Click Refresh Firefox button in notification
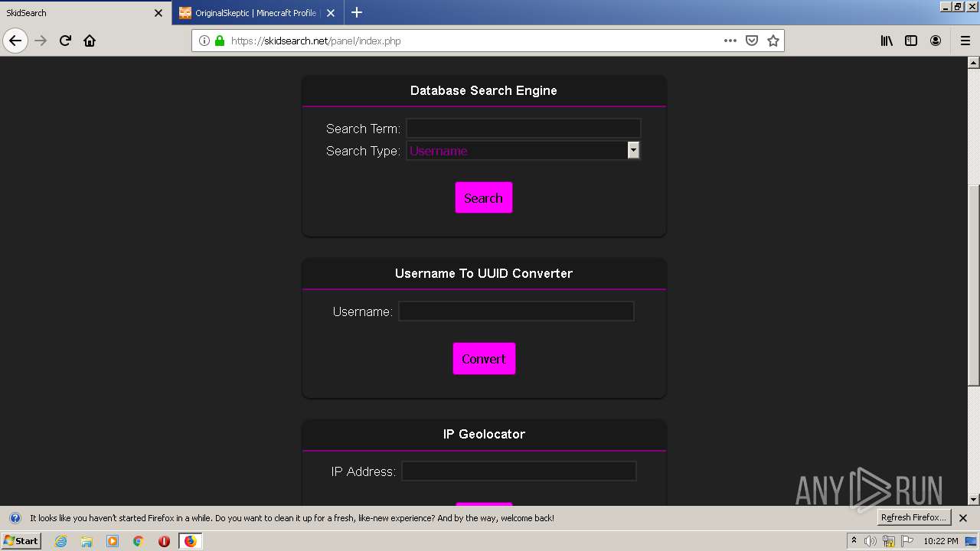Image resolution: width=980 pixels, height=551 pixels. pos(913,517)
